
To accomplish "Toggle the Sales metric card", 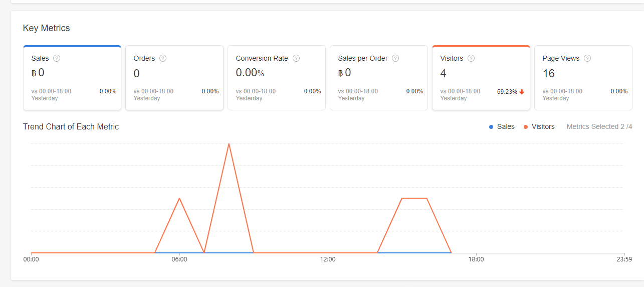I will pos(72,78).
